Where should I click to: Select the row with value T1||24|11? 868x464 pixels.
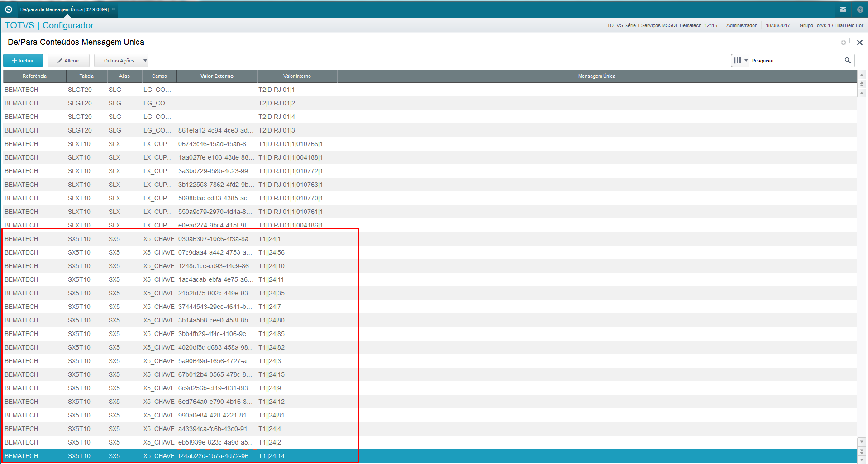[x=430, y=279]
